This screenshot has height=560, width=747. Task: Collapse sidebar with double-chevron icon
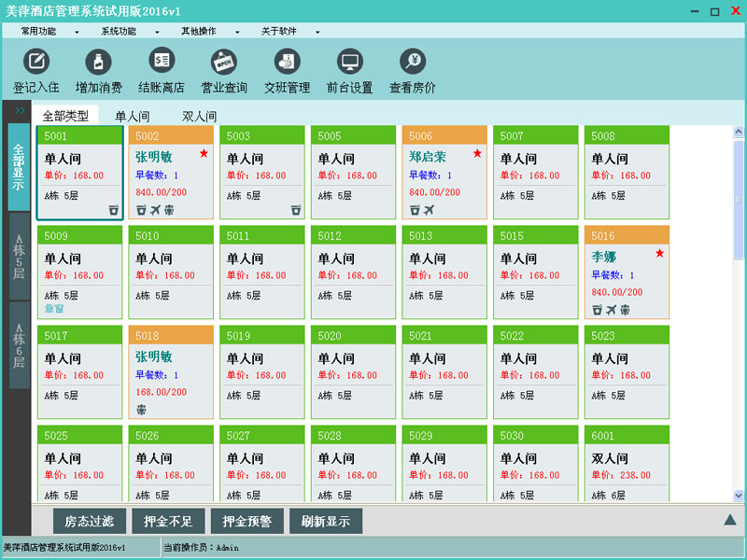[x=20, y=110]
